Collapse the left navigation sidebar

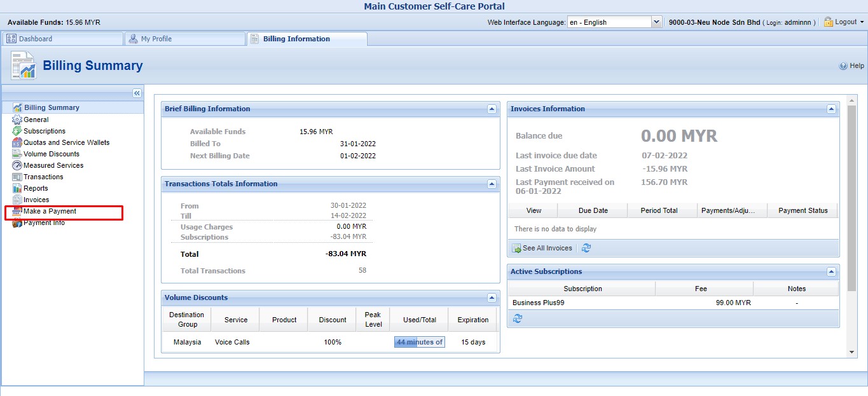pos(137,93)
